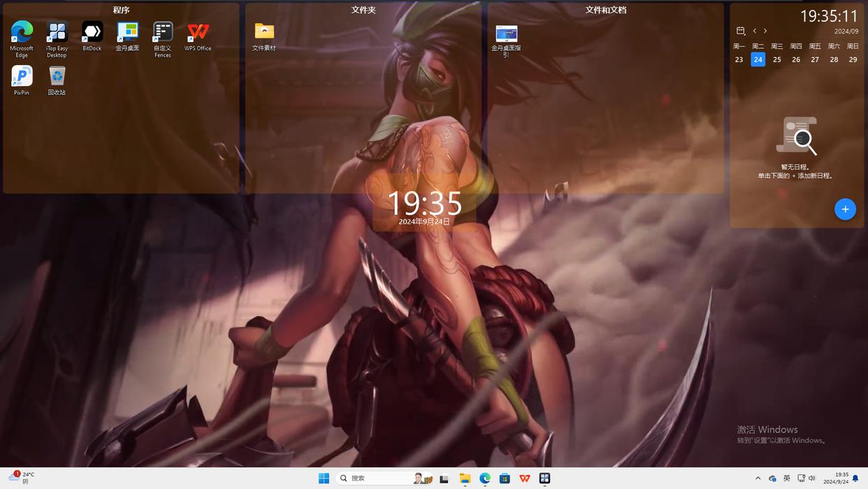Expand the system tray hidden icons chevron
The width and height of the screenshot is (868, 489).
point(758,479)
